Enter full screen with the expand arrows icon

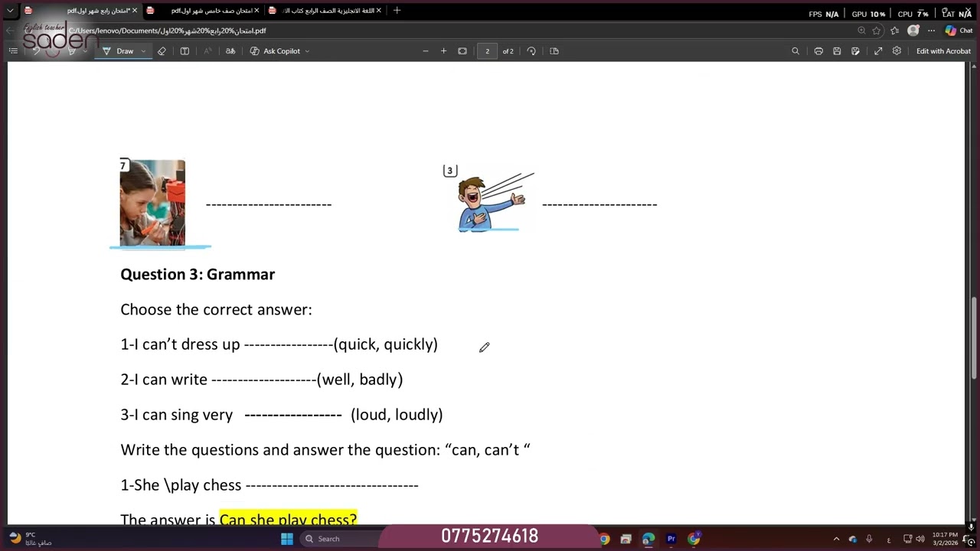[x=878, y=51]
